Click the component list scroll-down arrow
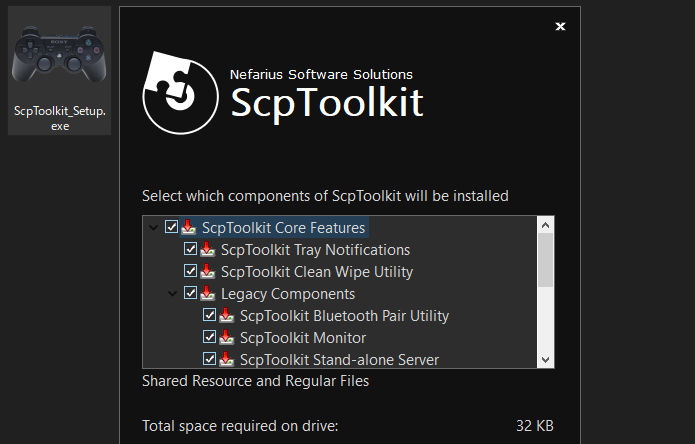This screenshot has height=444, width=695. pos(546,359)
